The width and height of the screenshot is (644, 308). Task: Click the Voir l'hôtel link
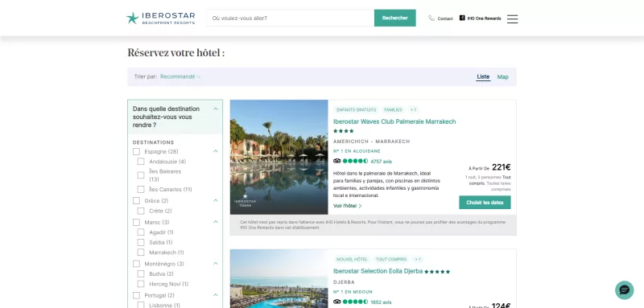[347, 206]
